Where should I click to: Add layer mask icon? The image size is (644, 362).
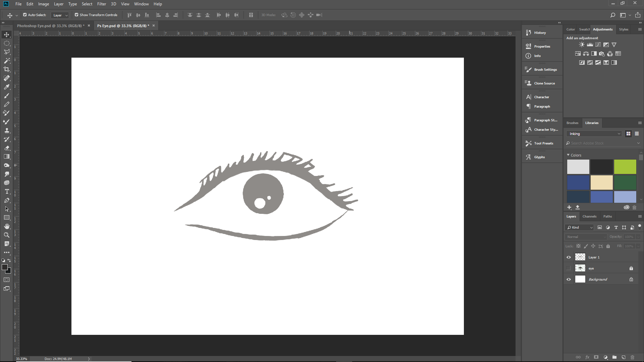[596, 357]
